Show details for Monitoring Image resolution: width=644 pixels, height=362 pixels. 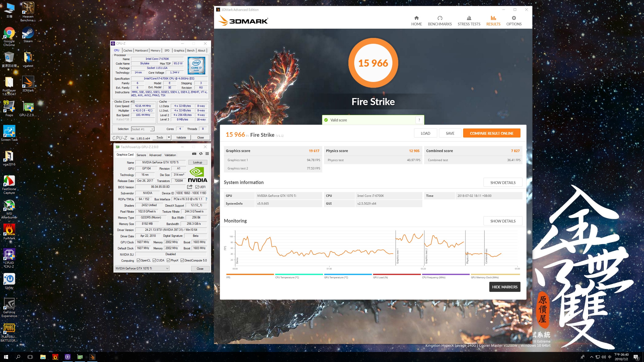tap(503, 221)
